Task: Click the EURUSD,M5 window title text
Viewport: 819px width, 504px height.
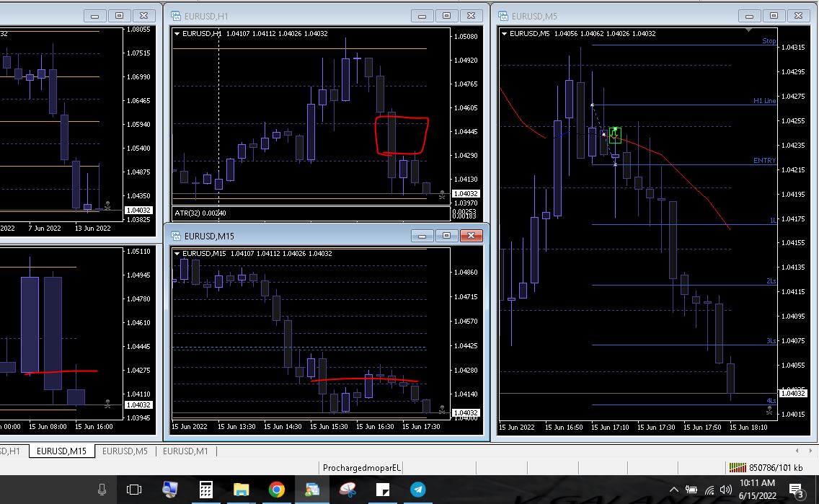Action: (534, 16)
